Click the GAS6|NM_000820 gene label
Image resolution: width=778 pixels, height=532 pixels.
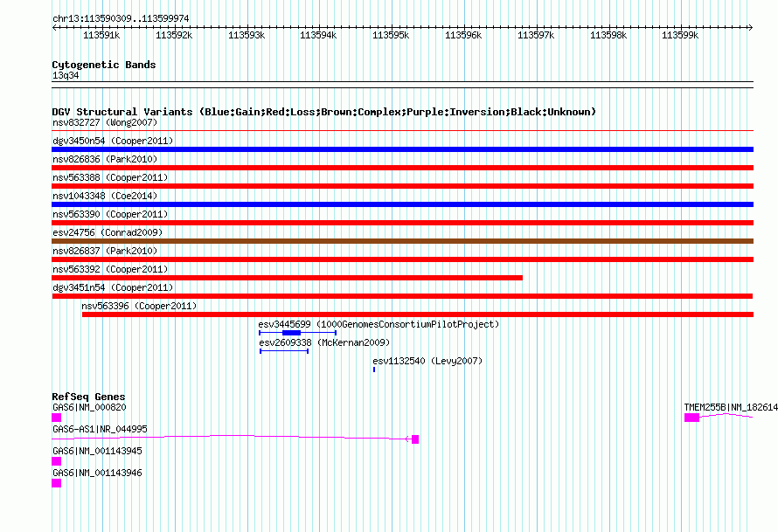point(89,408)
